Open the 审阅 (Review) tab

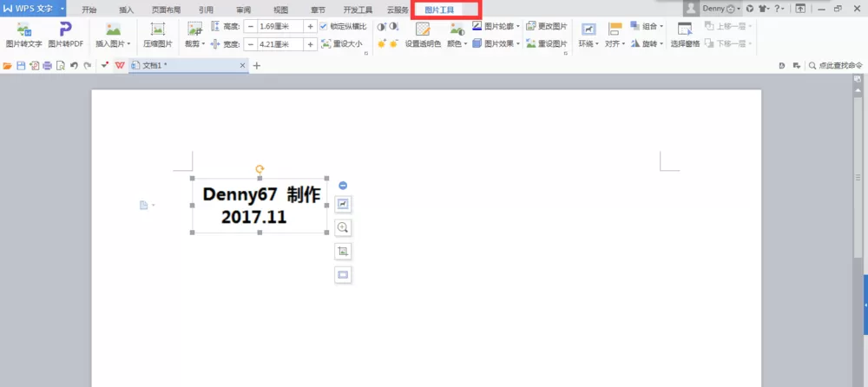click(244, 10)
